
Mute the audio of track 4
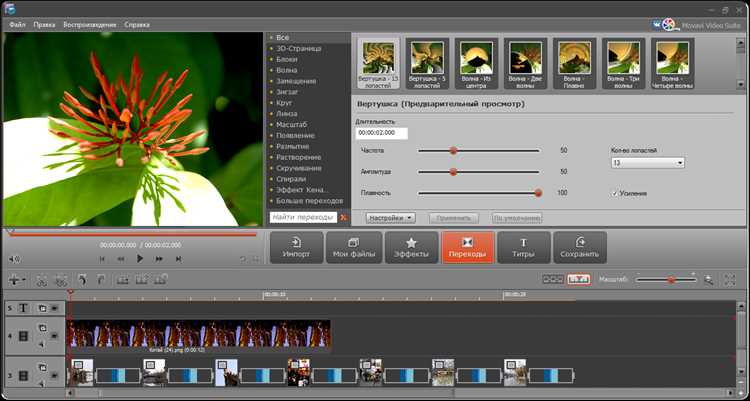[x=42, y=344]
